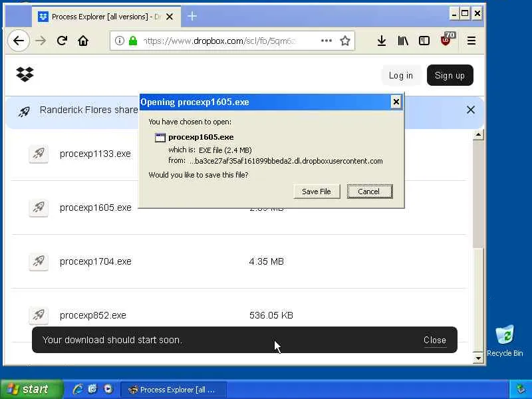Click the Firefox back arrow button
532x399 pixels.
19,41
